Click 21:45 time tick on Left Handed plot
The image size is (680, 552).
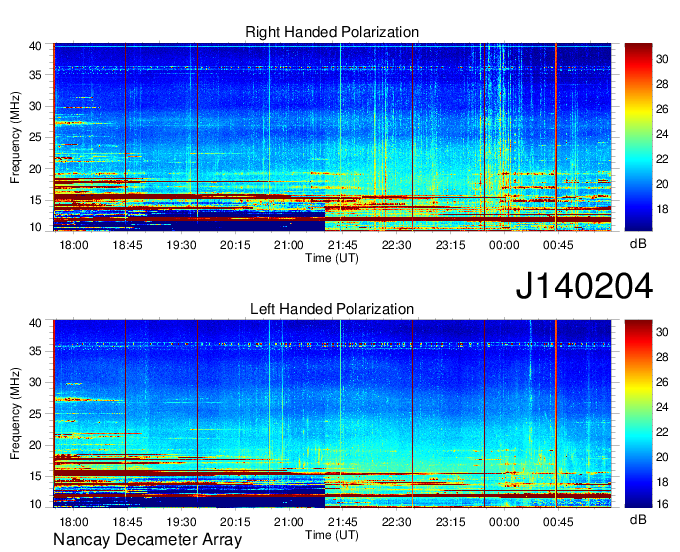[343, 522]
